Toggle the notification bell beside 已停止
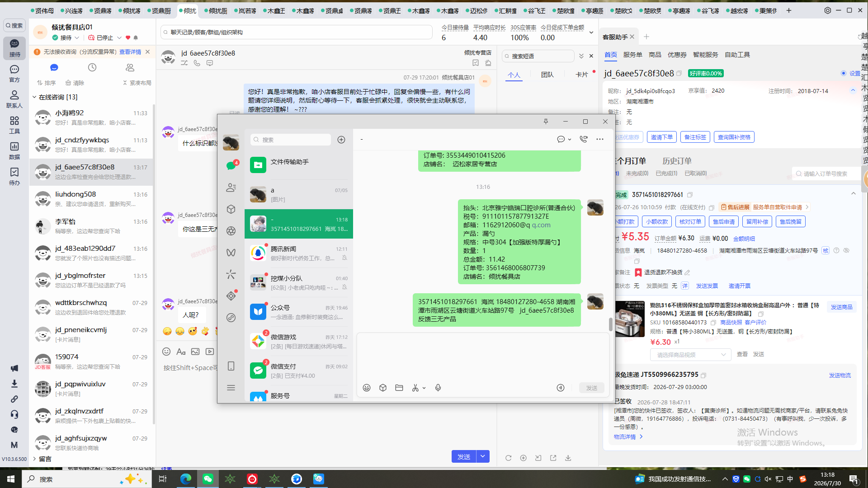This screenshot has height=488, width=868. pos(136,38)
